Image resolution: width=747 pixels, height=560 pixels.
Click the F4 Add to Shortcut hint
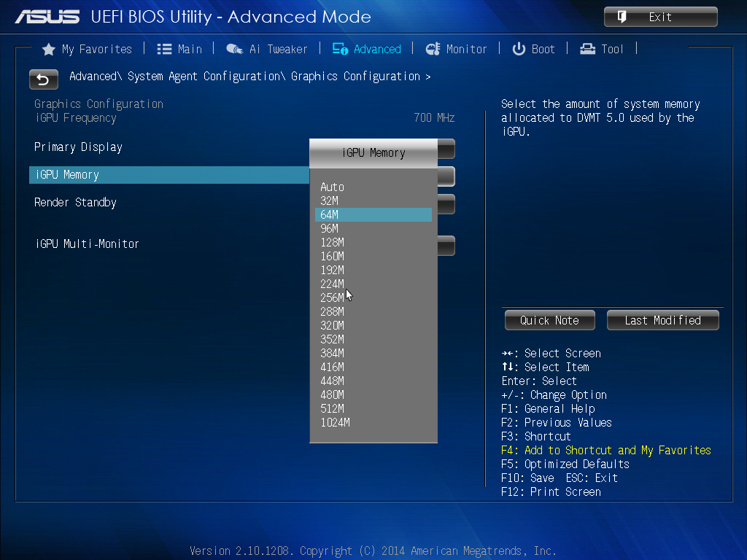(606, 451)
